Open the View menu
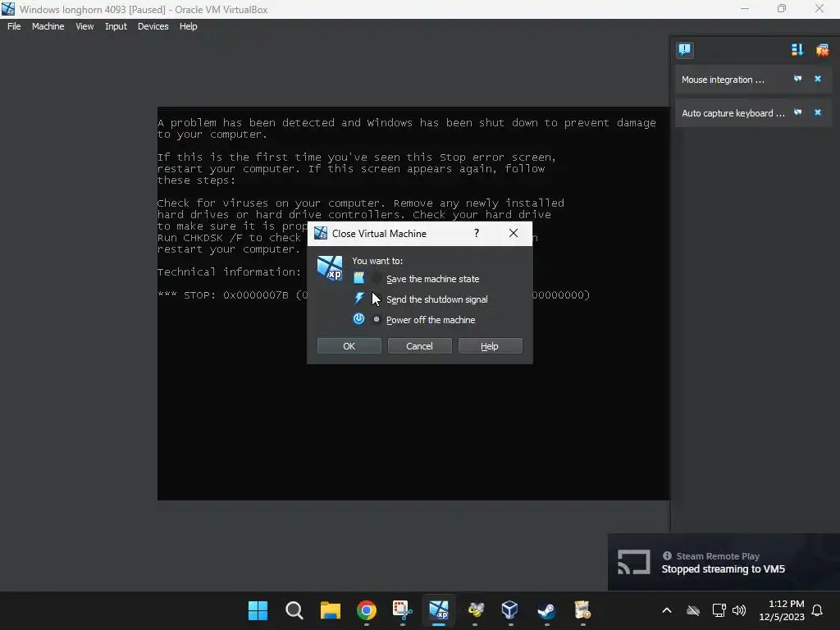This screenshot has height=630, width=840. coord(84,26)
